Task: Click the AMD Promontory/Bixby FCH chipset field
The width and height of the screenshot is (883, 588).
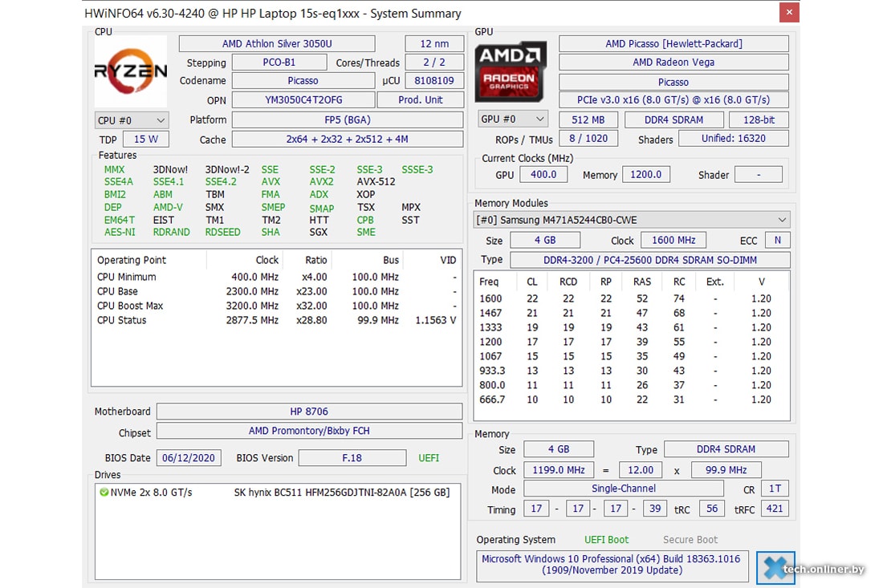Action: pos(309,432)
